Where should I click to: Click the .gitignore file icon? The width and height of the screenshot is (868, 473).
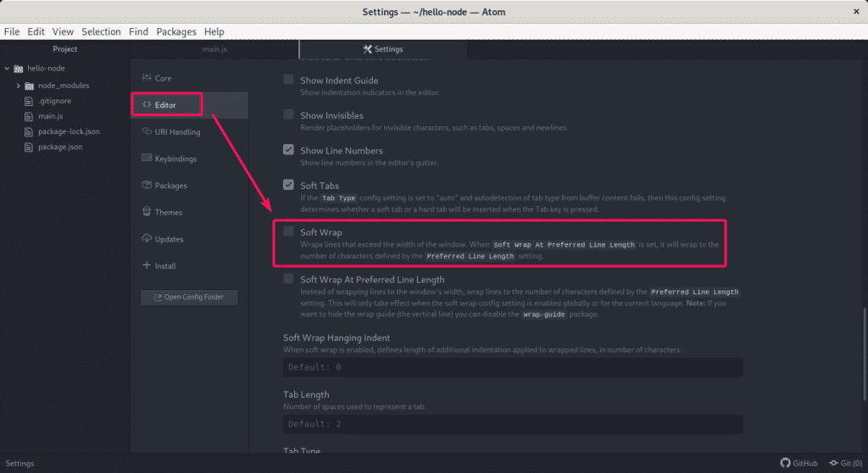[x=29, y=101]
